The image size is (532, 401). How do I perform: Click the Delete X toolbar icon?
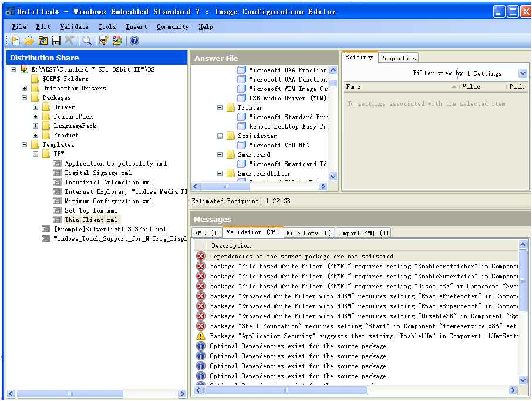69,41
